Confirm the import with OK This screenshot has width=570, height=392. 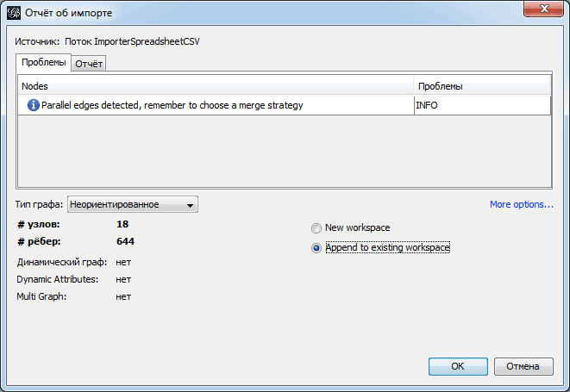(x=457, y=366)
